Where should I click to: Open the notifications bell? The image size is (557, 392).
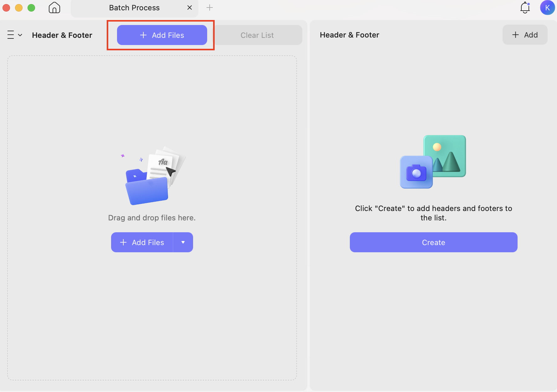[524, 8]
